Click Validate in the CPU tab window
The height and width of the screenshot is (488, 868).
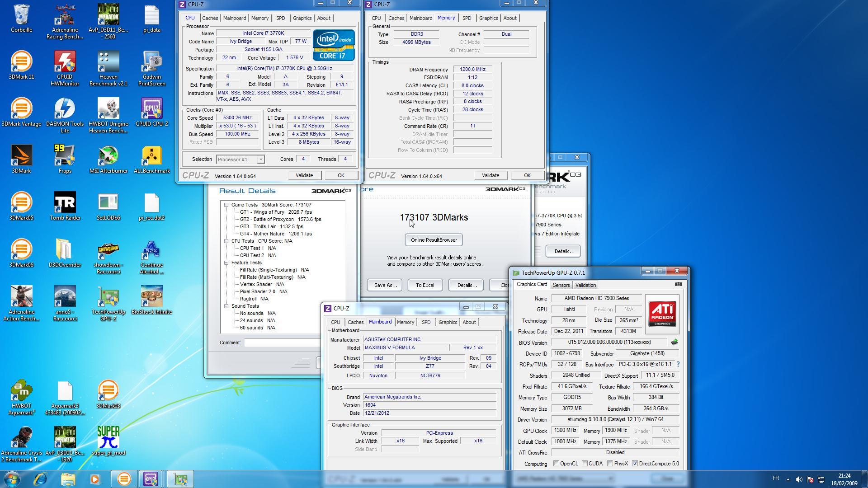[x=304, y=175]
